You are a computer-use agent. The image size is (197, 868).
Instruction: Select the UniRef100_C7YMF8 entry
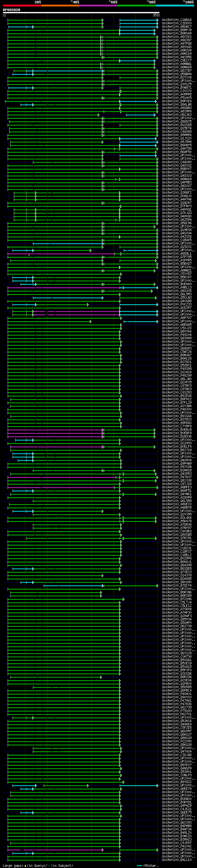pos(177,426)
